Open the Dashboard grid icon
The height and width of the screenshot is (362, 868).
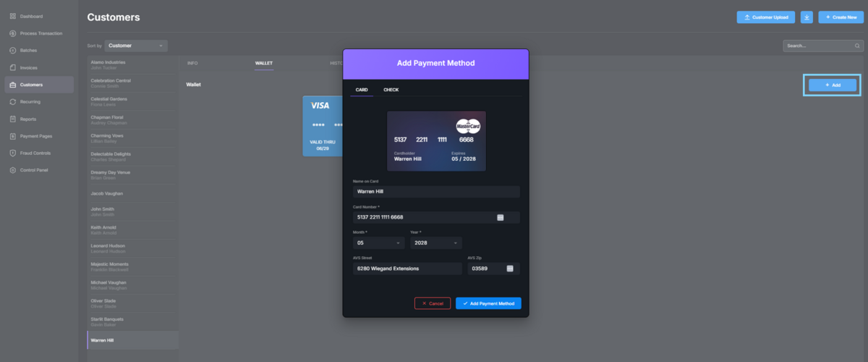pos(13,16)
